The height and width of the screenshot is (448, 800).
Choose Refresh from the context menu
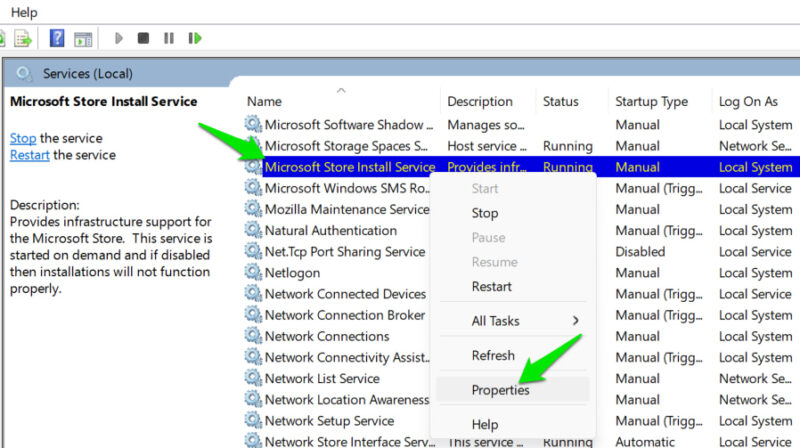(493, 355)
